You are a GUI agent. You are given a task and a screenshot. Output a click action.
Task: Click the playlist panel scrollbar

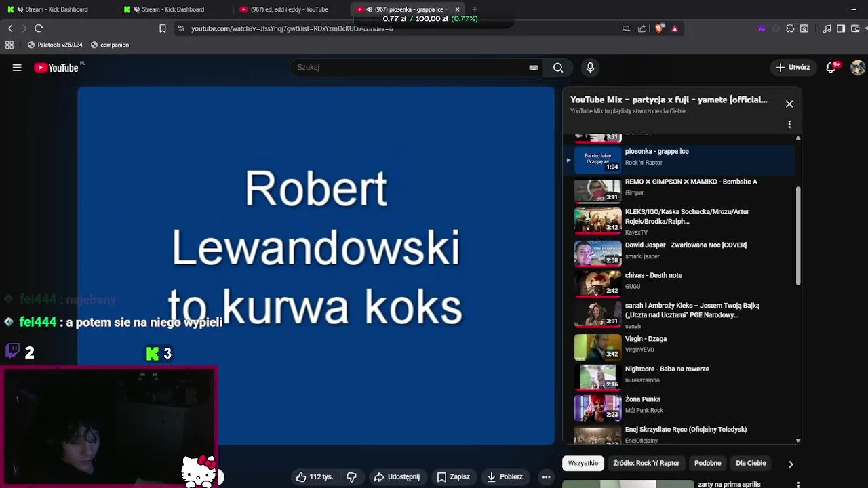798,236
